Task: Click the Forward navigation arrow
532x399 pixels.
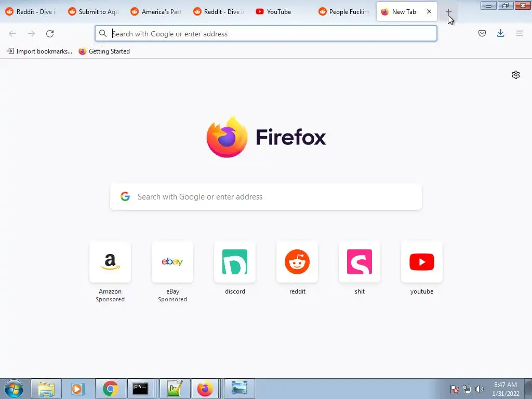Action: pos(31,34)
